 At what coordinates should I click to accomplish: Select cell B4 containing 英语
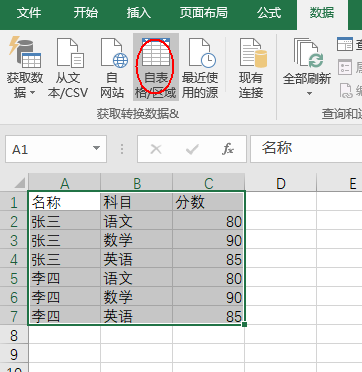coord(137,258)
